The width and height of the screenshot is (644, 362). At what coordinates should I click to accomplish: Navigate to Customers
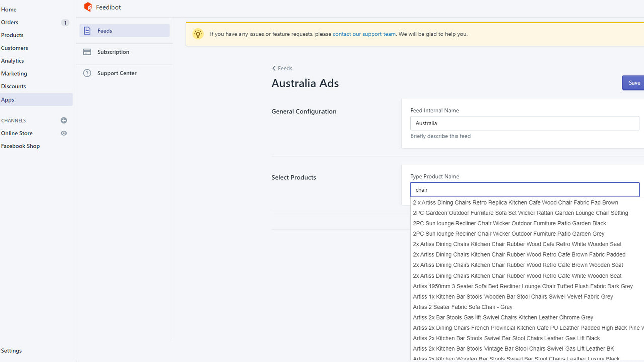pos(14,48)
